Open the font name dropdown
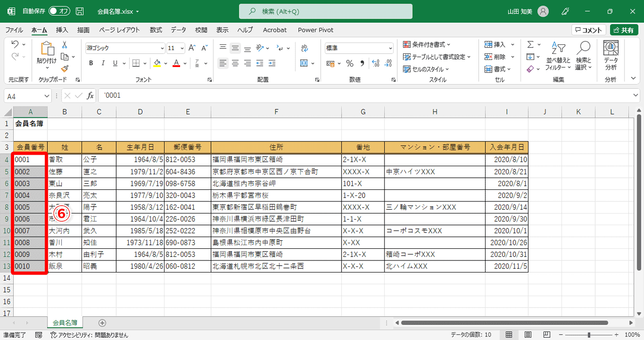The image size is (644, 340). tap(161, 48)
